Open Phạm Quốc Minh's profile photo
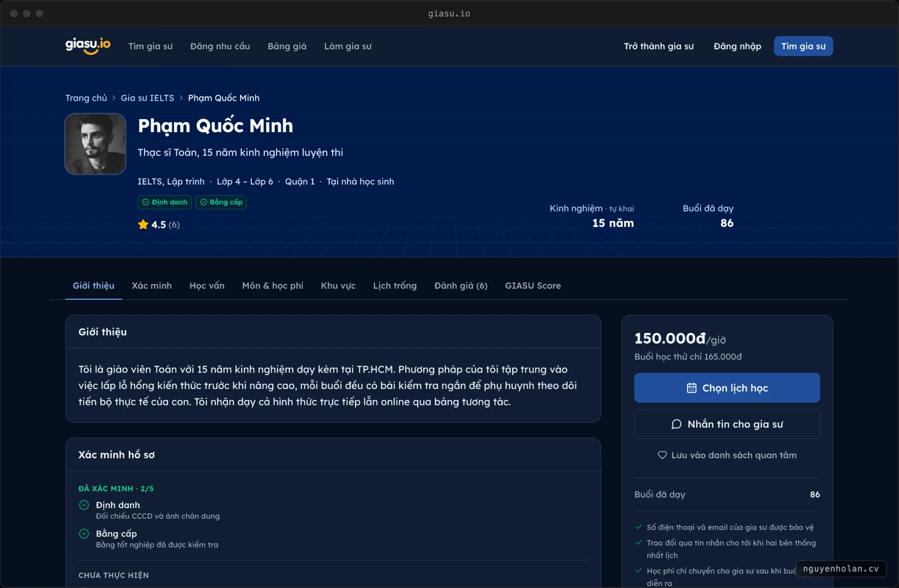The height and width of the screenshot is (588, 899). click(95, 144)
